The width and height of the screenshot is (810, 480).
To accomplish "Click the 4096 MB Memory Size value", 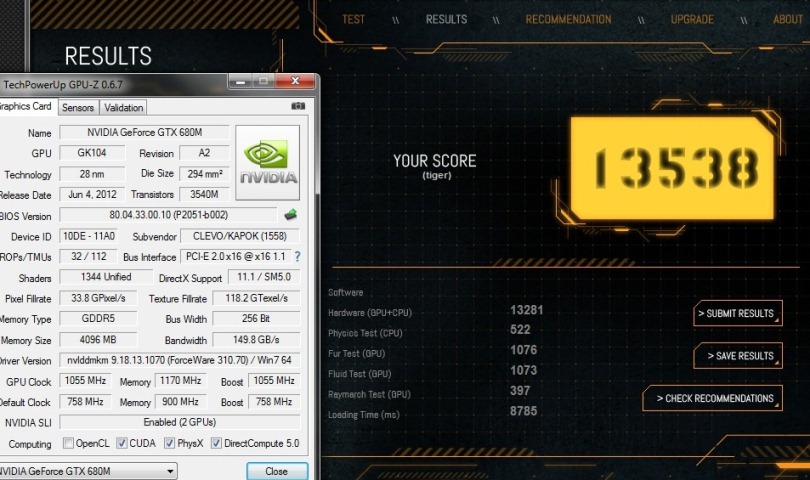I will (98, 339).
